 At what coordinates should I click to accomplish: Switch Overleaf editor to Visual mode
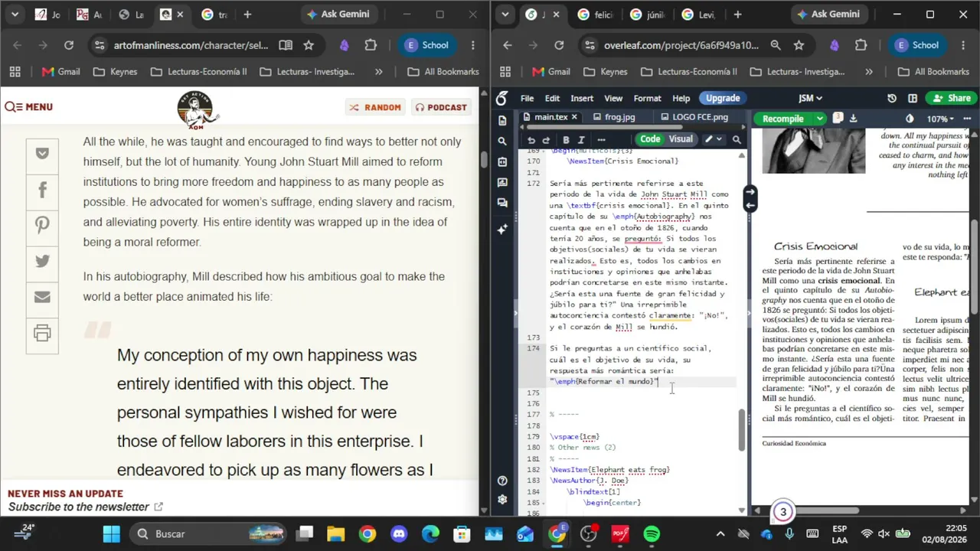(x=681, y=139)
